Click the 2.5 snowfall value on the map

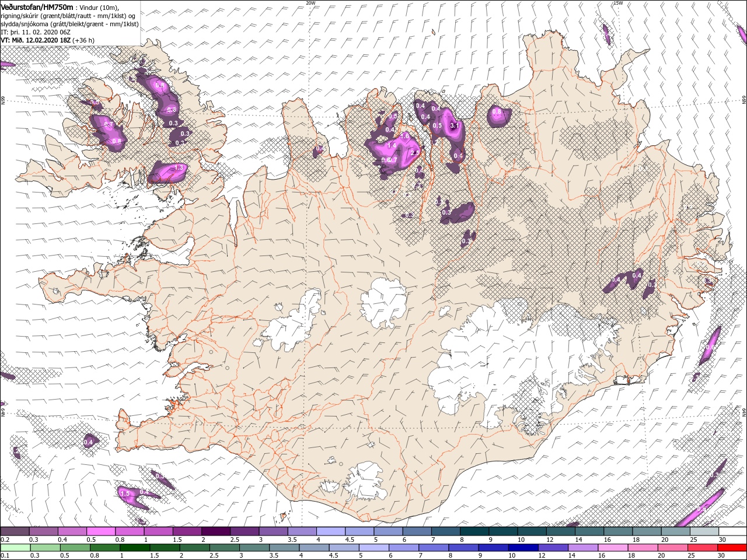416,153
